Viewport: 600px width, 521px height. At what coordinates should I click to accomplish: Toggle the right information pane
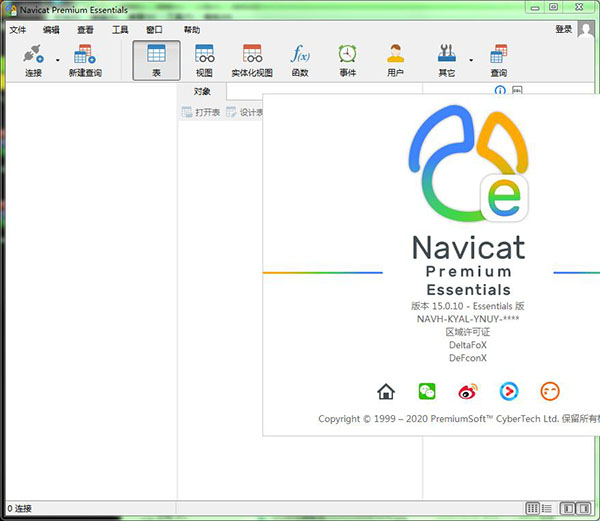click(x=584, y=509)
